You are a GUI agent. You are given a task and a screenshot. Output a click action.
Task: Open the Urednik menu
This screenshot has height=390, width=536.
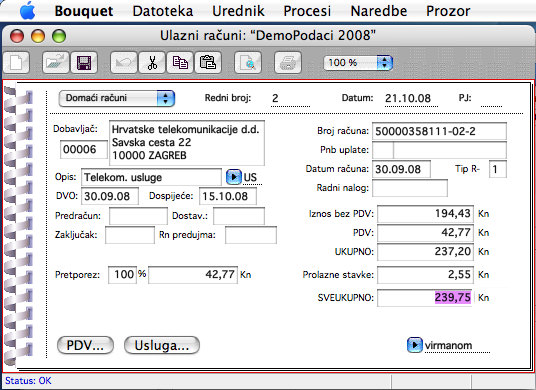point(238,11)
